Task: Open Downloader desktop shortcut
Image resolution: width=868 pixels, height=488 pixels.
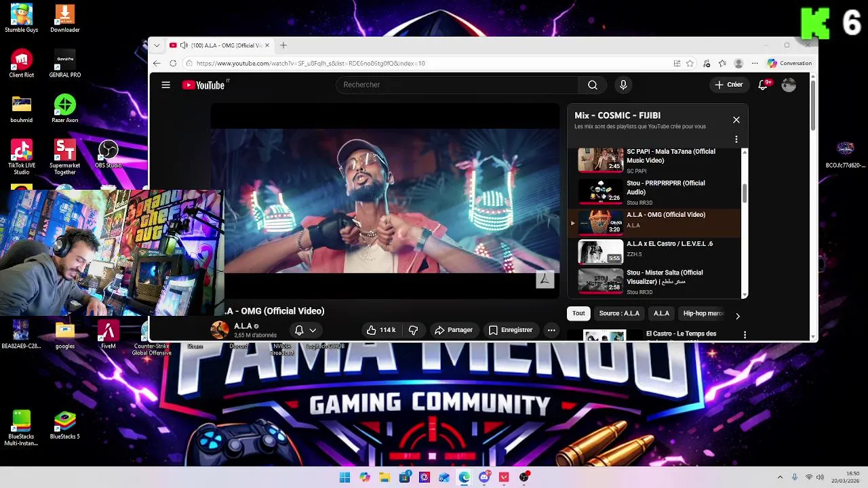Action: 65,19
